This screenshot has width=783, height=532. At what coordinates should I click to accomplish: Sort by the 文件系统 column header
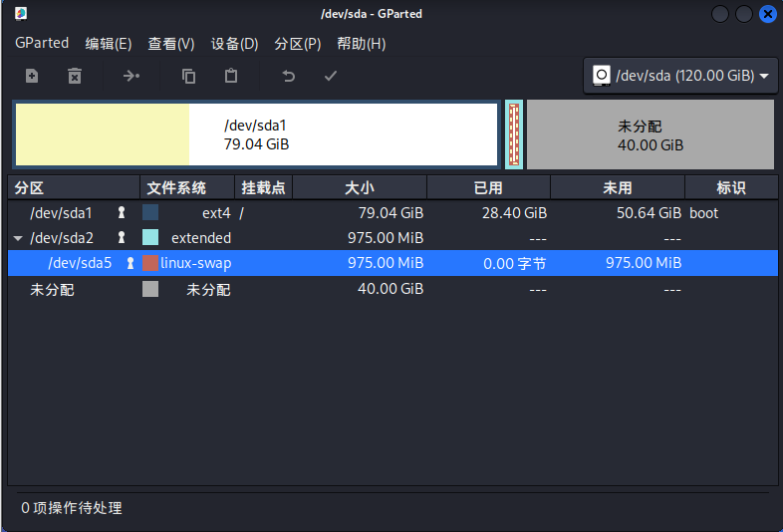187,188
